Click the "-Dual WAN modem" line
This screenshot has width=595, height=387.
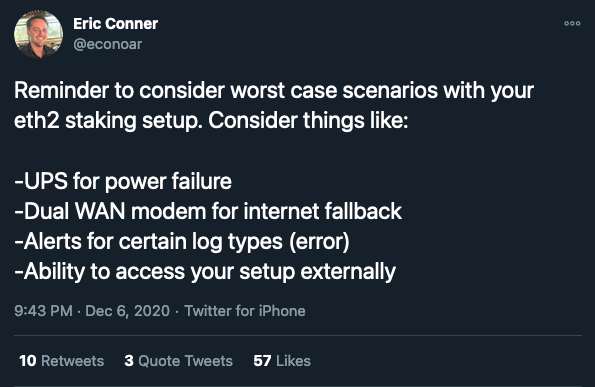pyautogui.click(x=208, y=211)
